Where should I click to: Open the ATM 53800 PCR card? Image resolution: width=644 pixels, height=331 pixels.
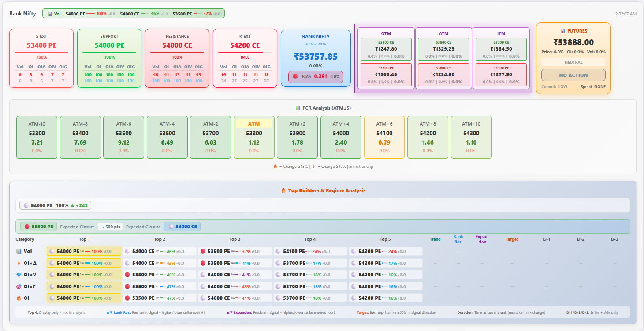click(x=254, y=137)
